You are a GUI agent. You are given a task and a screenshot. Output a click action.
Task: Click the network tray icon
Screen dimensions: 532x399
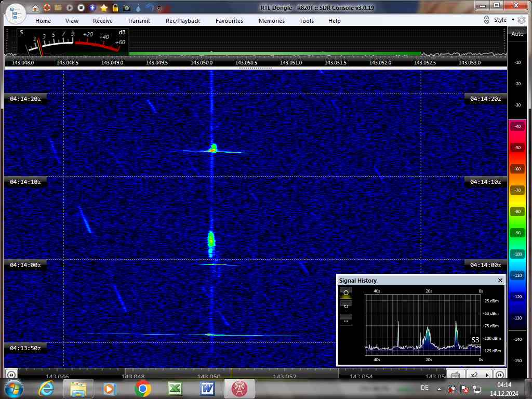click(477, 389)
